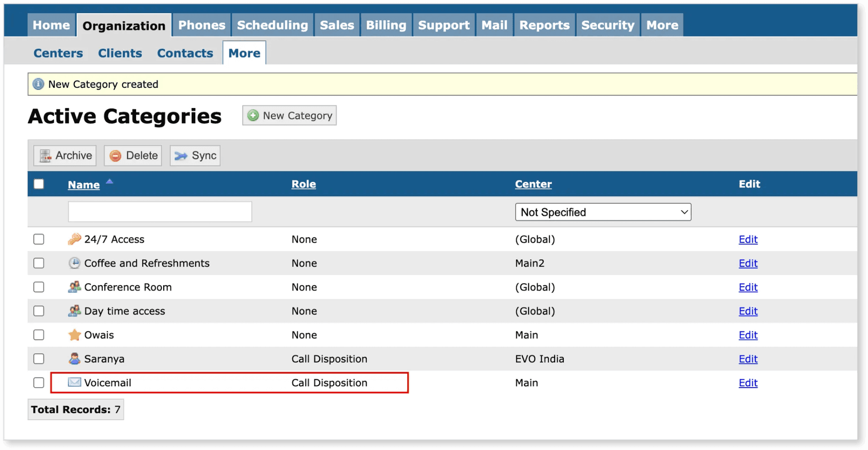This screenshot has height=450, width=868.
Task: Sort by the Center column header
Action: (x=533, y=184)
